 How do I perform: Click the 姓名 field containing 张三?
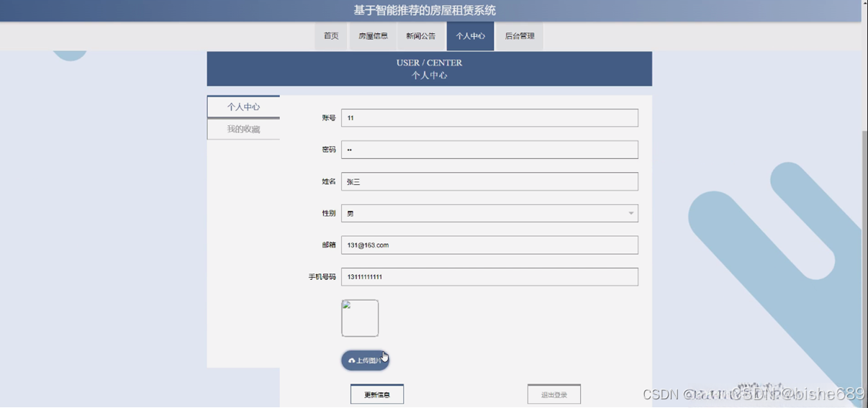pos(489,181)
